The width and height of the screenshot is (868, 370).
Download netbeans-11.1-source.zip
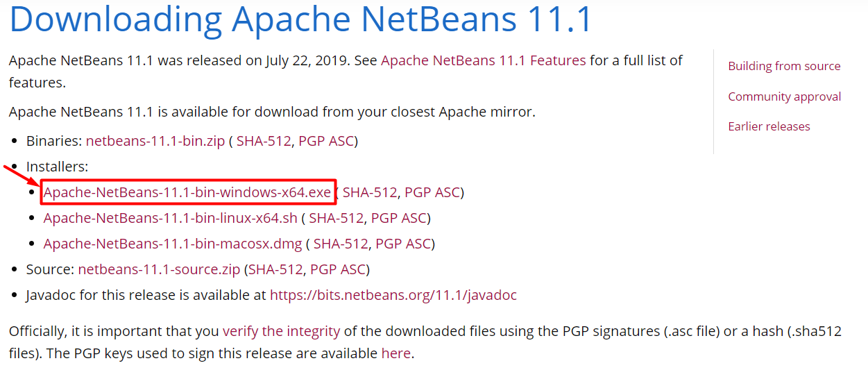pyautogui.click(x=159, y=269)
